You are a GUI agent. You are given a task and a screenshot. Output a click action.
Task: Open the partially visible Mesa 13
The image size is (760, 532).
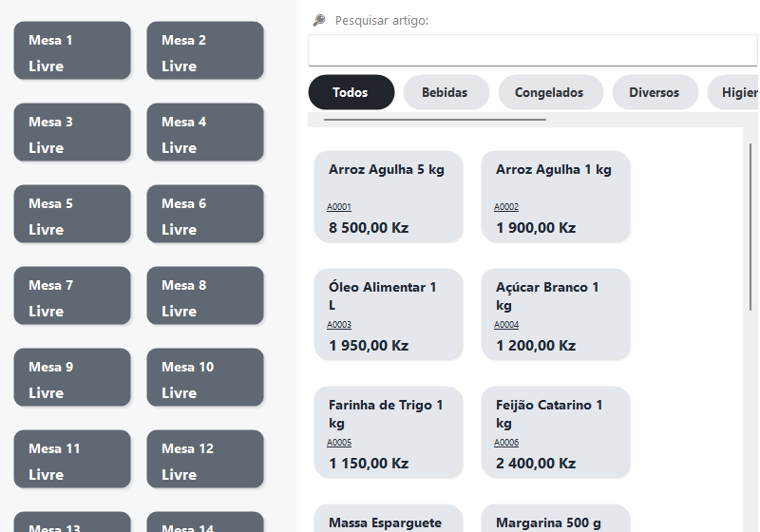click(72, 522)
